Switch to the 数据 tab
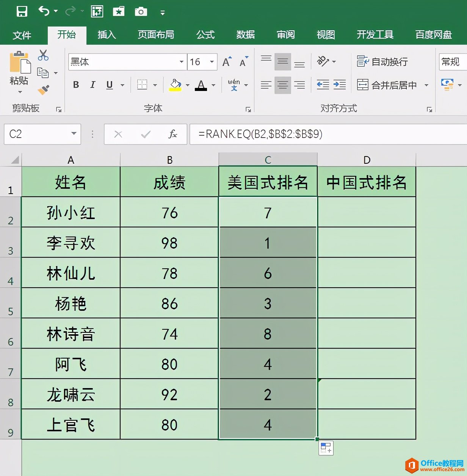 (x=246, y=35)
